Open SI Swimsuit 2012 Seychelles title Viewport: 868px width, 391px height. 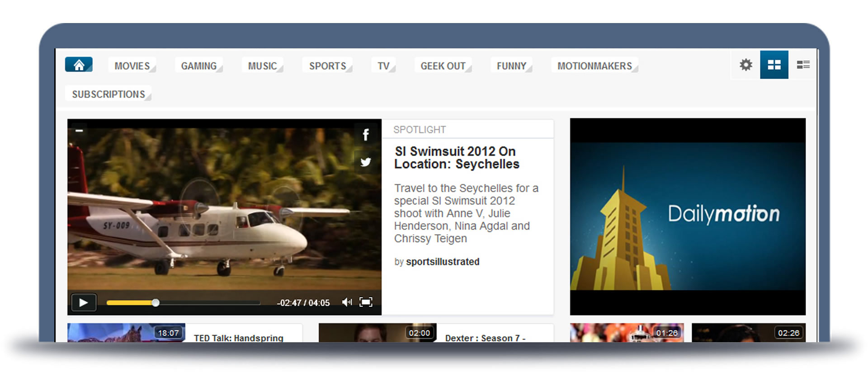(x=456, y=158)
